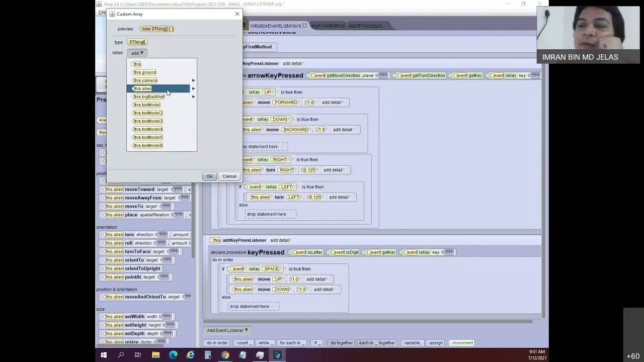
Task: Expand the this.bigBadWolf submenu arrow
Action: (x=193, y=97)
